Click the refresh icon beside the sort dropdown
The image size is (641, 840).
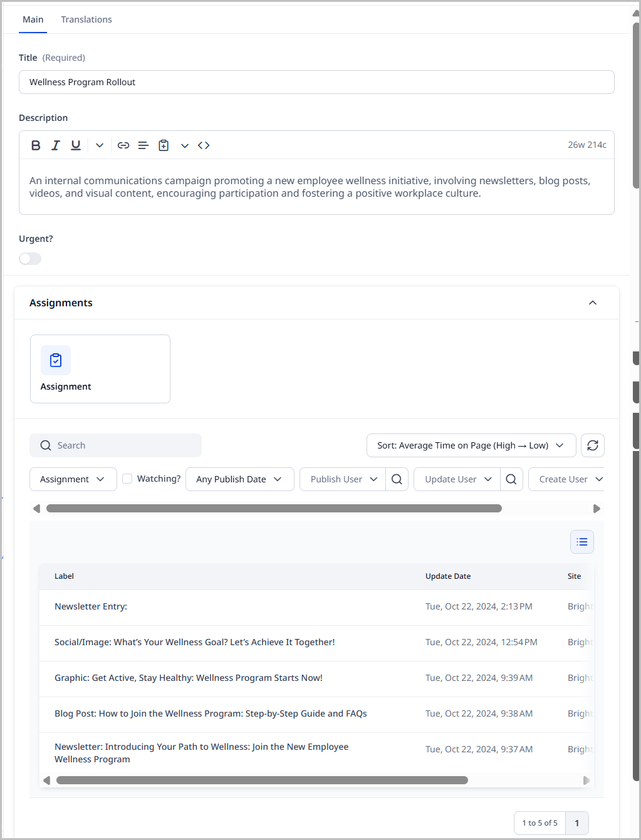pyautogui.click(x=592, y=445)
